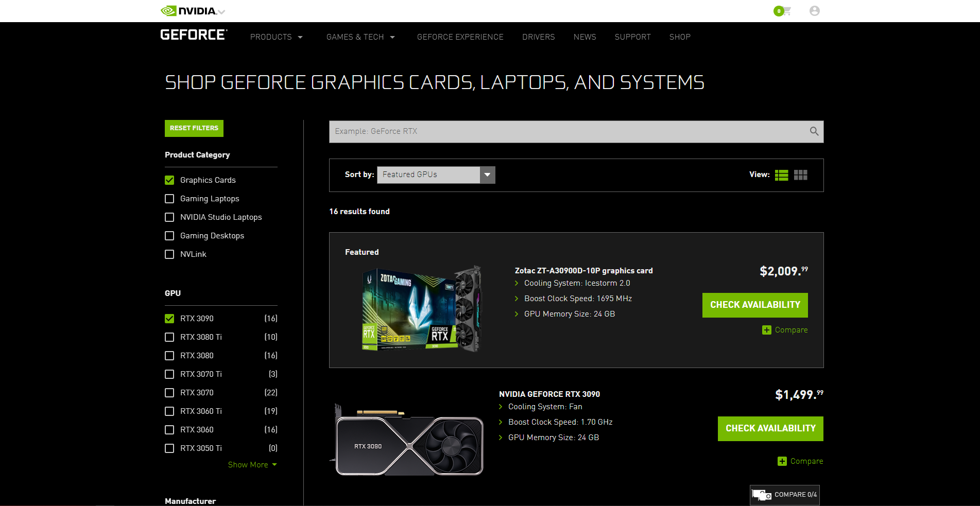Open the Shop nav item
This screenshot has height=506, width=980.
click(680, 37)
